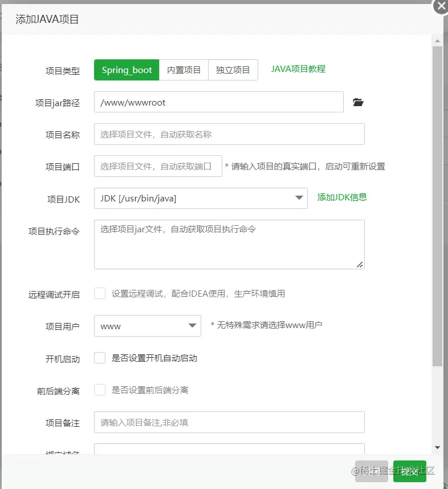Click the green 提交 submit button
448x489 pixels.
pos(410,471)
